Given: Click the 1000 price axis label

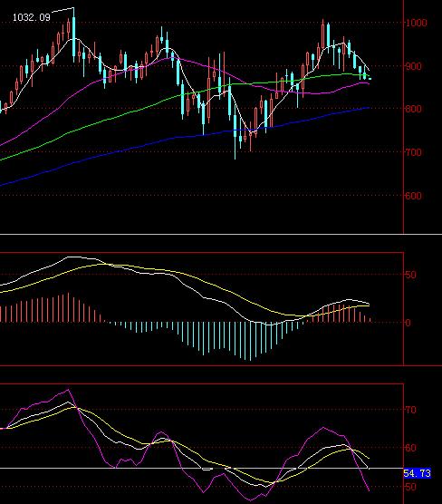Looking at the screenshot, I should click(417, 23).
